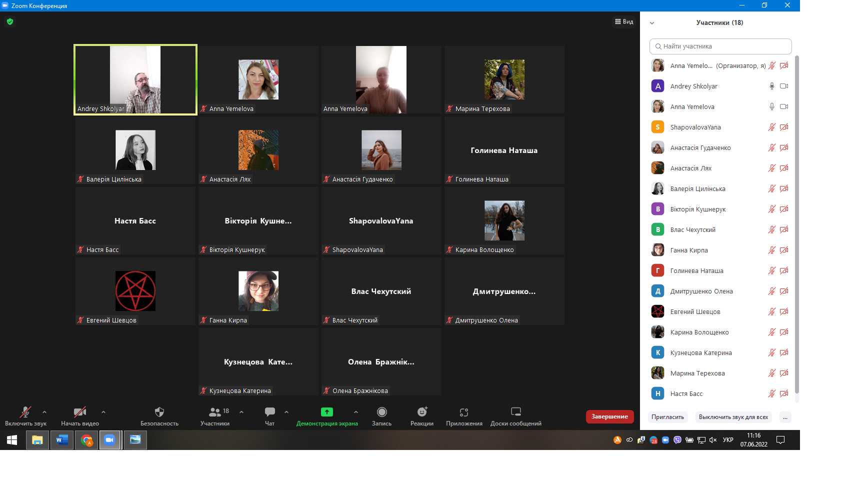End the meeting with Завершение button
845x504 pixels.
609,416
